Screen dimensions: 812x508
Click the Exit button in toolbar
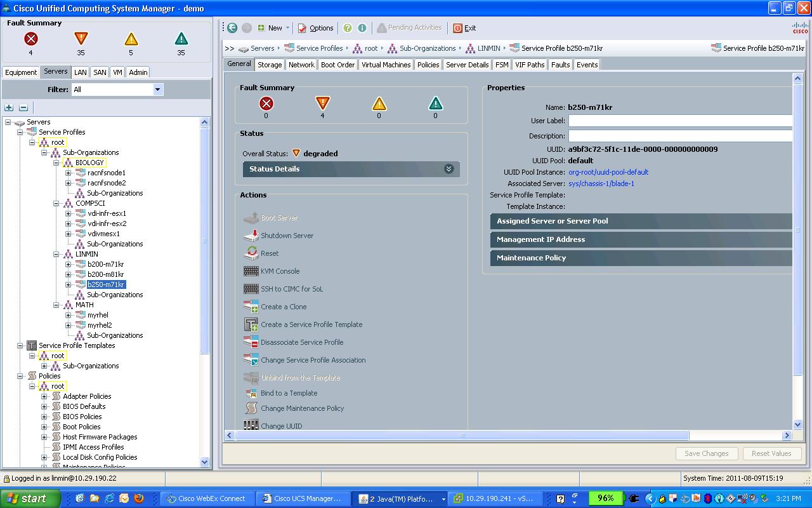[464, 28]
